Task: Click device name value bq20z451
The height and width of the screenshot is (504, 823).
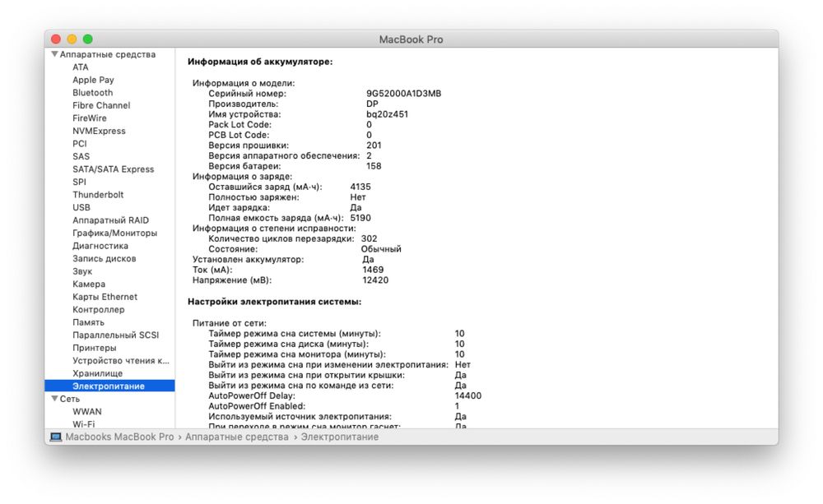Action: point(387,114)
